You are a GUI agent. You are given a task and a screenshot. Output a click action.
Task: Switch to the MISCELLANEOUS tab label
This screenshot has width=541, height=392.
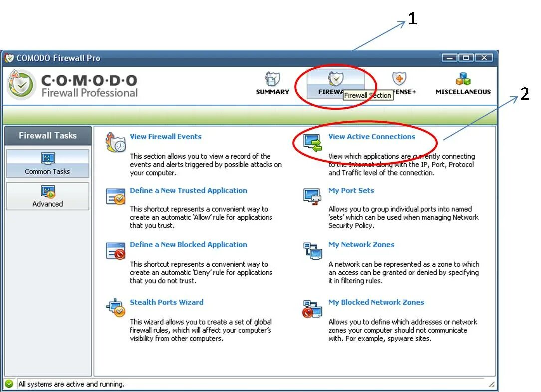[x=463, y=92]
